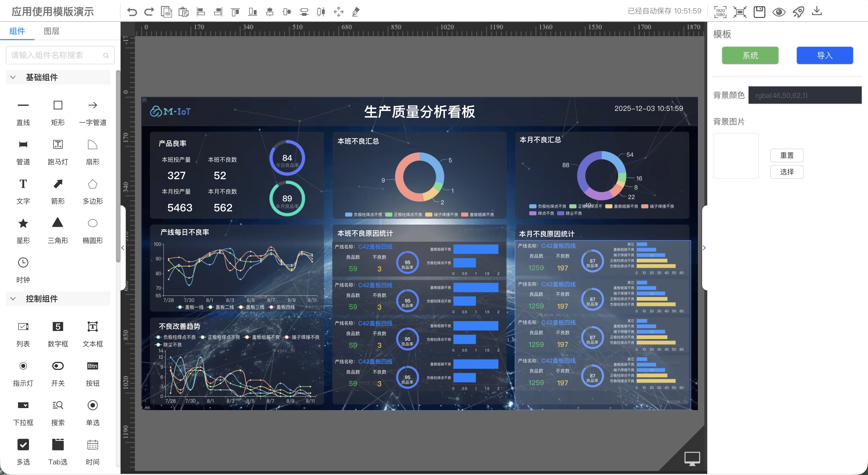868x475 pixels.
Task: Click the save (floppy disk) icon
Action: pyautogui.click(x=759, y=11)
